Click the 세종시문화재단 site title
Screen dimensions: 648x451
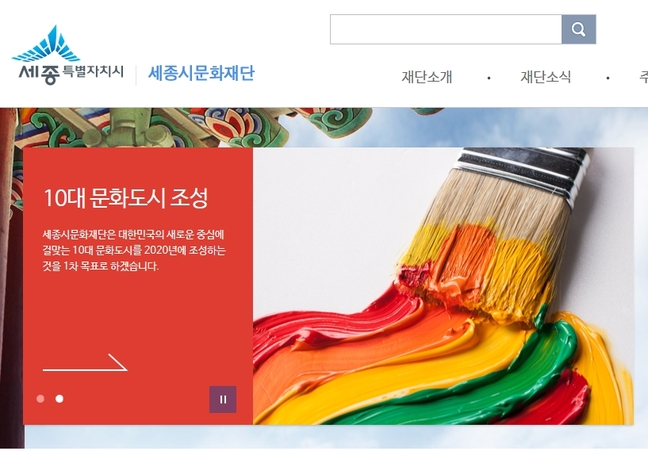coord(201,73)
